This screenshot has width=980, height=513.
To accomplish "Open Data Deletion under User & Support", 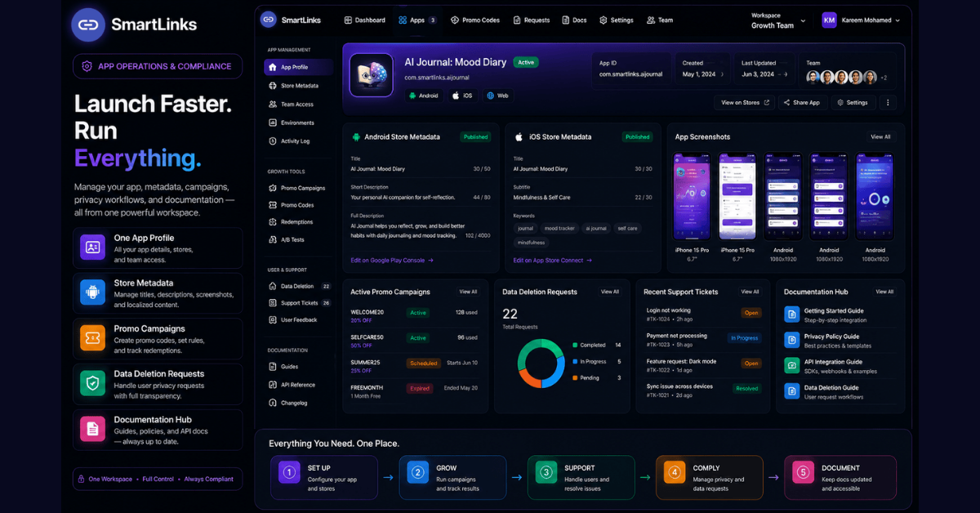I will tap(298, 287).
